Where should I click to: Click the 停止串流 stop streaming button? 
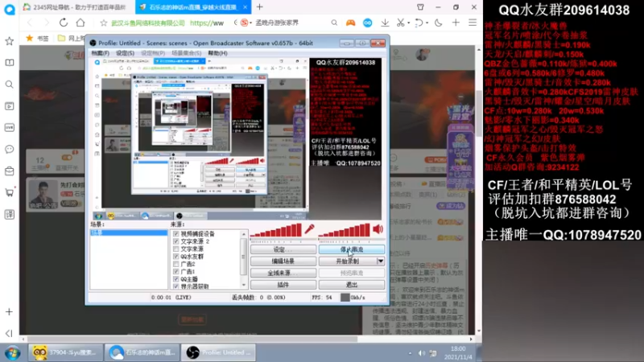(352, 249)
